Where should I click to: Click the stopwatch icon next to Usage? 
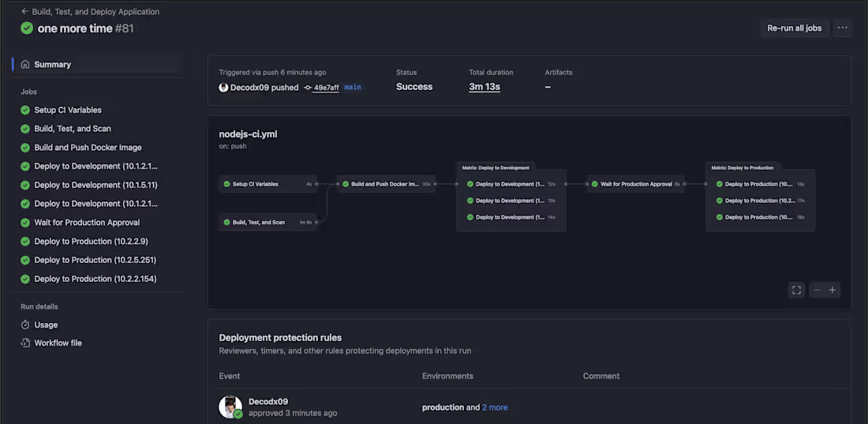[25, 325]
